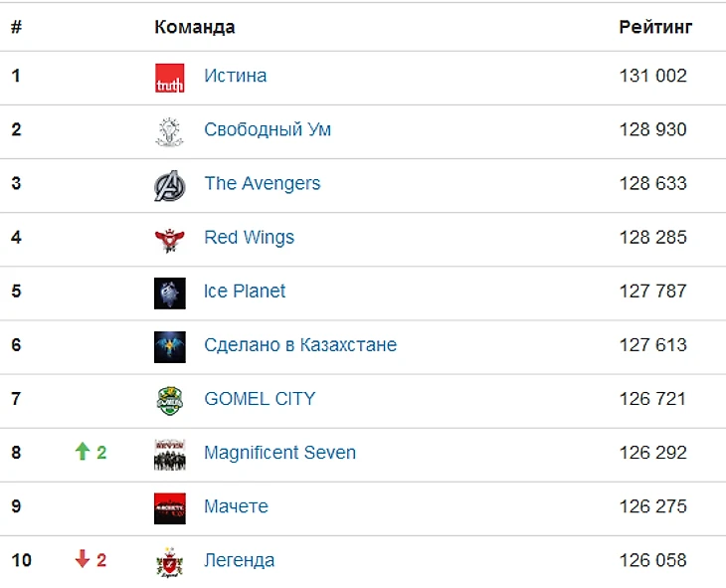
Task: Open the GOMEL CITY team link
Action: point(260,399)
